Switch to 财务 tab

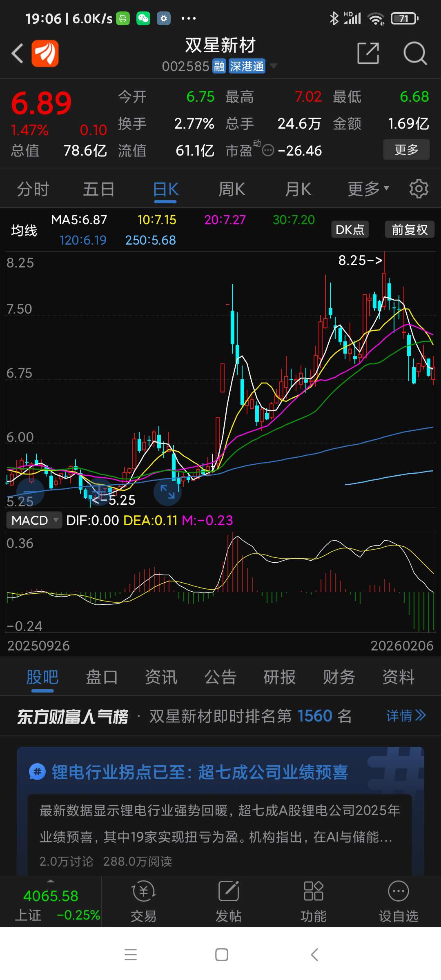(339, 677)
